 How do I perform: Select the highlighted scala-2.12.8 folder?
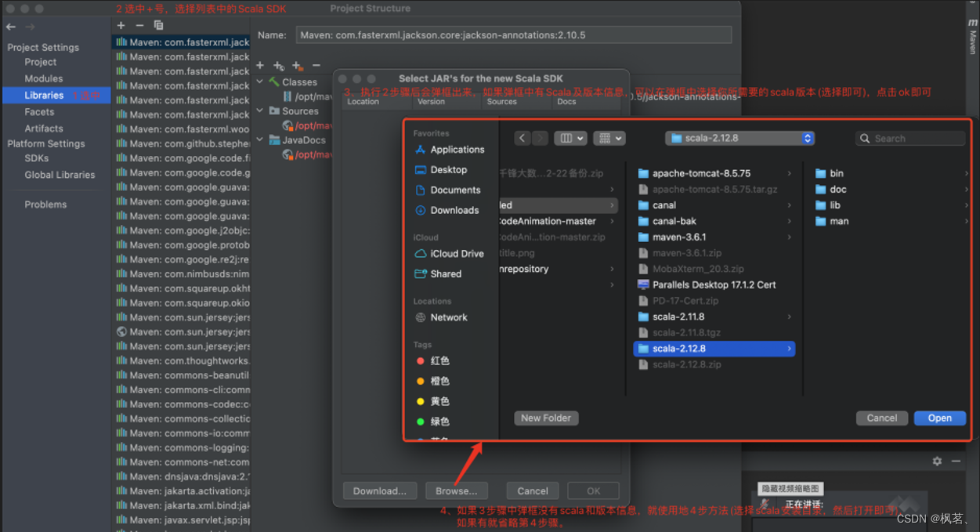[x=714, y=349]
